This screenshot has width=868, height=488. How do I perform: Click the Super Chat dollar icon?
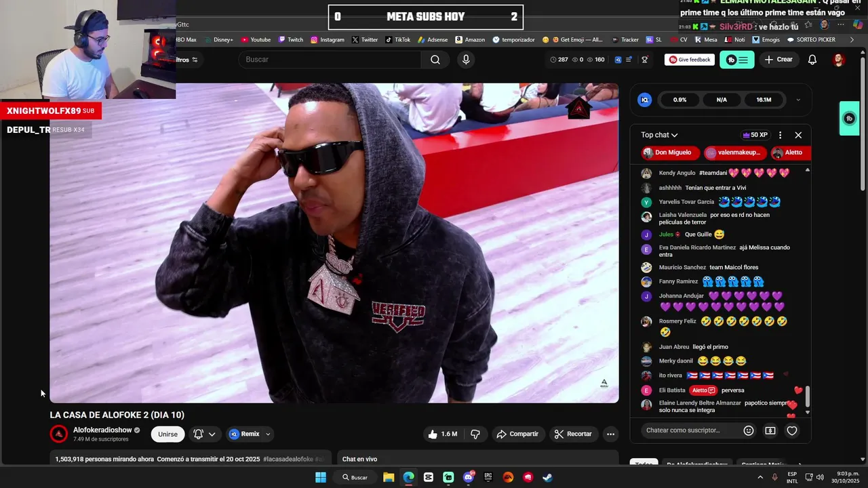(770, 430)
